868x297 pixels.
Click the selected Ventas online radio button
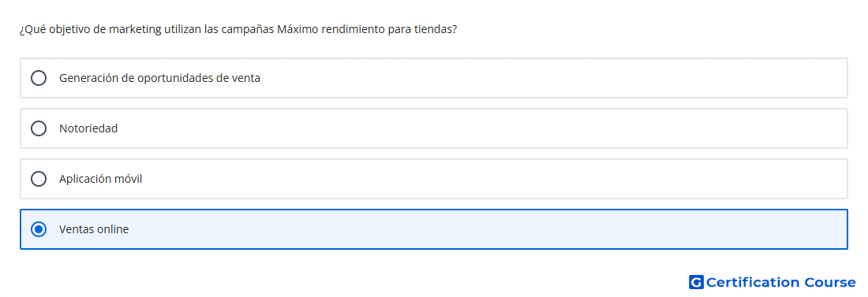click(39, 229)
